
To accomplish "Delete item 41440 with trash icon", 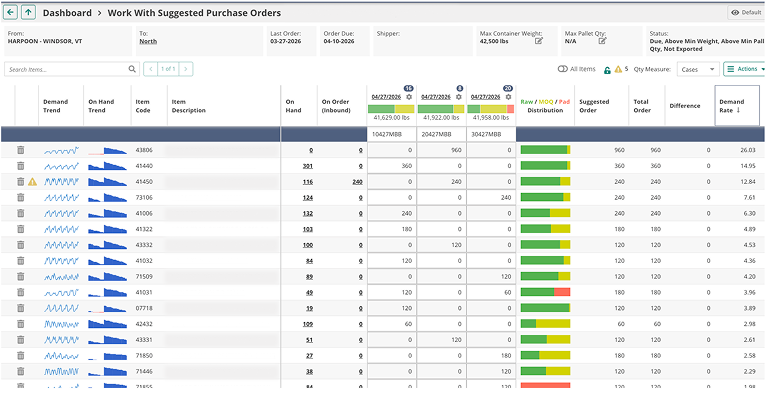I will click(21, 166).
